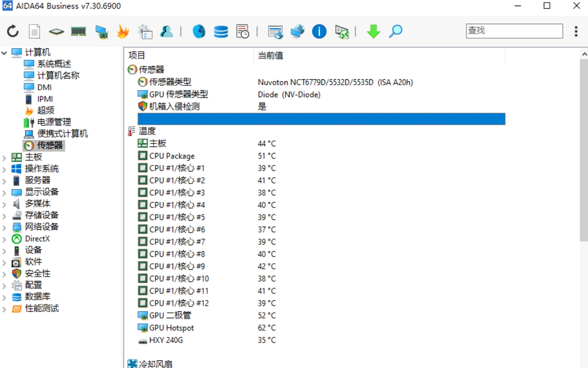Click the window with globe toolbar icon

tap(275, 32)
